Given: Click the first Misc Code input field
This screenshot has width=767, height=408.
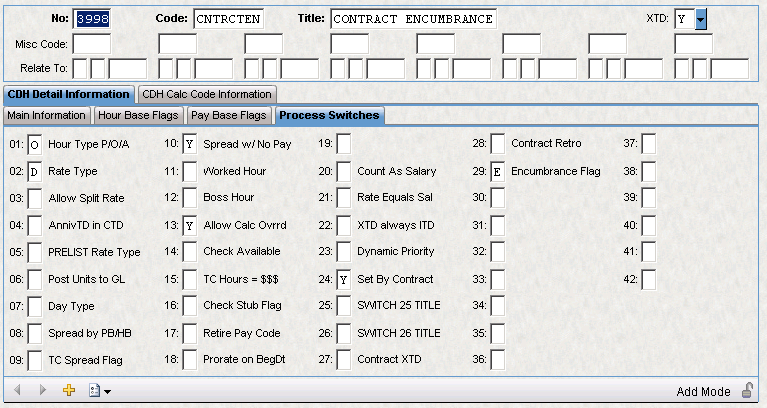Looking at the screenshot, I should point(92,44).
